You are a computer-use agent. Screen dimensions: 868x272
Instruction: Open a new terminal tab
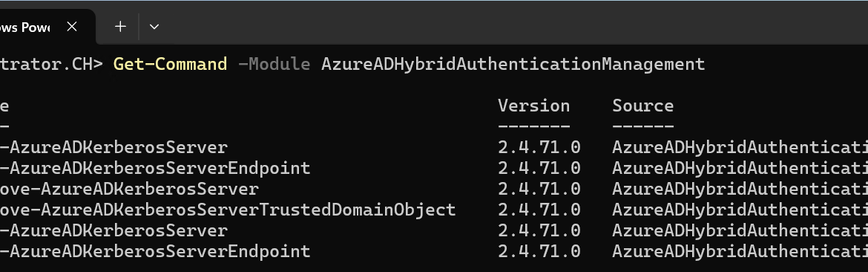coord(120,27)
